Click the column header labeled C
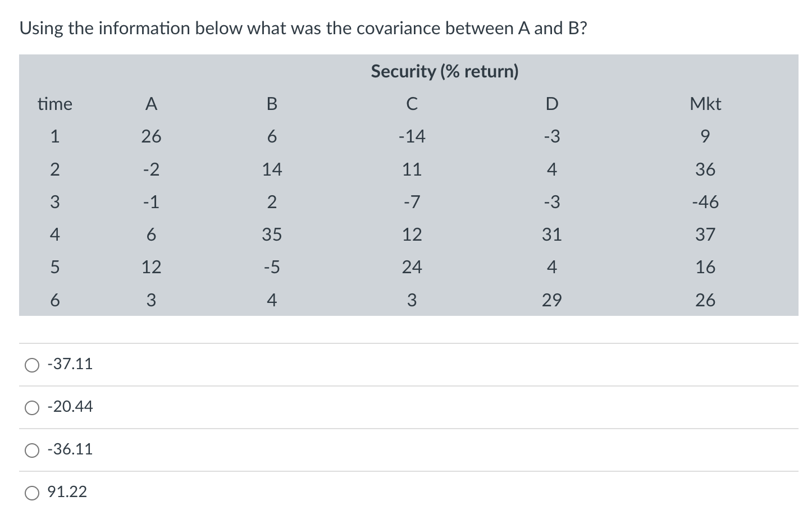 (413, 104)
